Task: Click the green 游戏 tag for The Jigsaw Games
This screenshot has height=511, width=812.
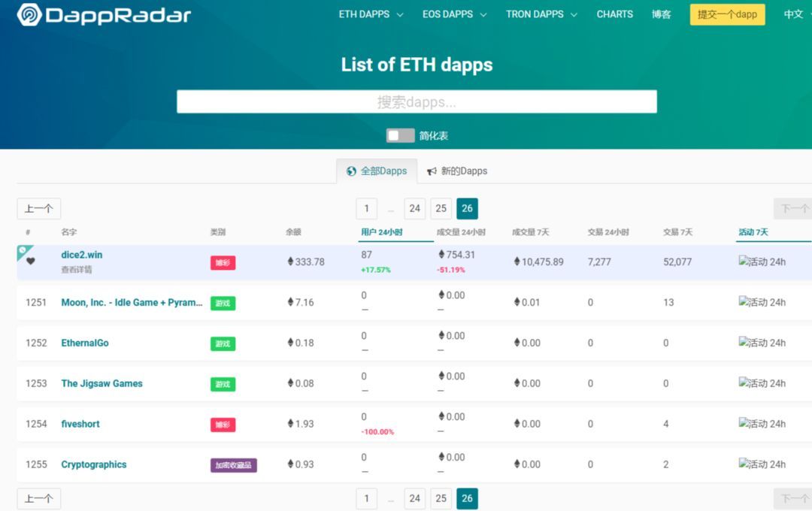Action: click(223, 384)
